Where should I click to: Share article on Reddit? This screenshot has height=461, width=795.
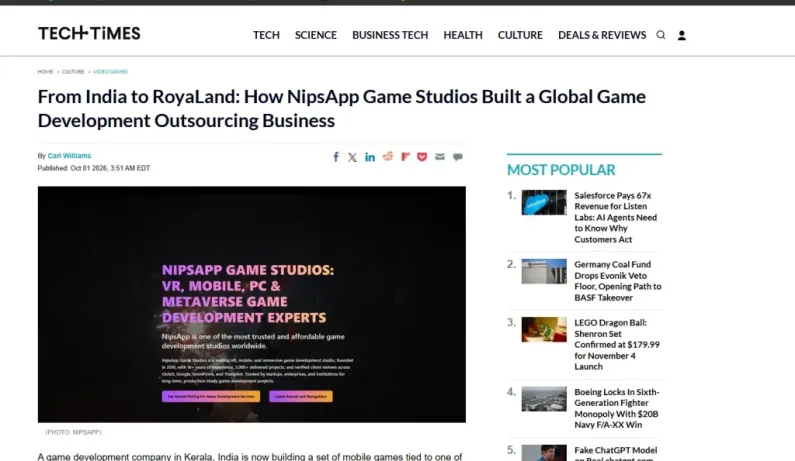[388, 156]
